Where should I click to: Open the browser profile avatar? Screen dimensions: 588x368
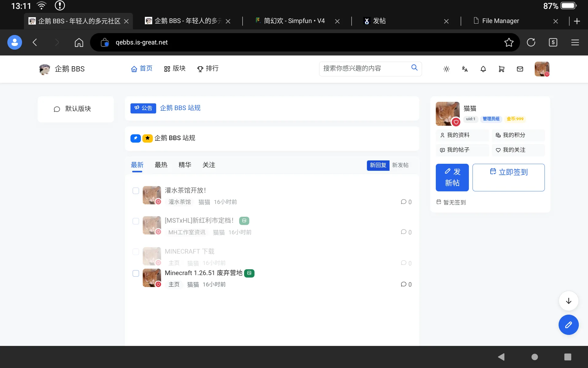15,42
